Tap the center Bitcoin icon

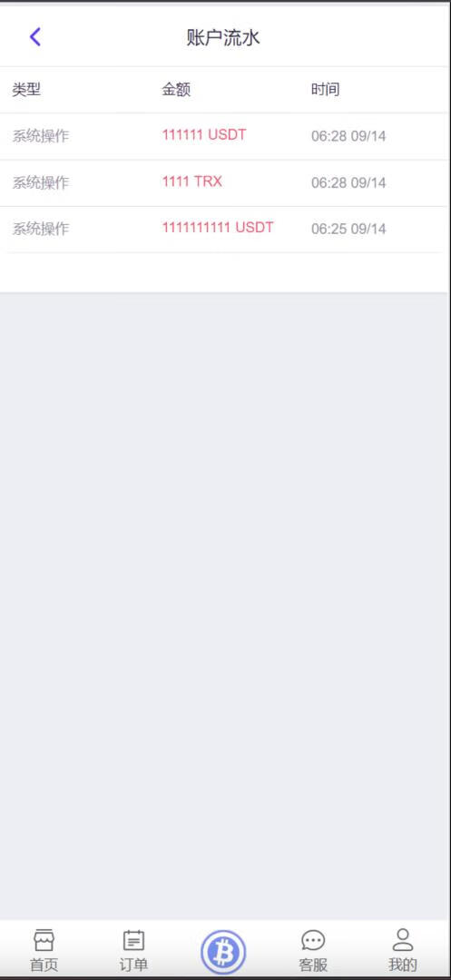point(223,953)
